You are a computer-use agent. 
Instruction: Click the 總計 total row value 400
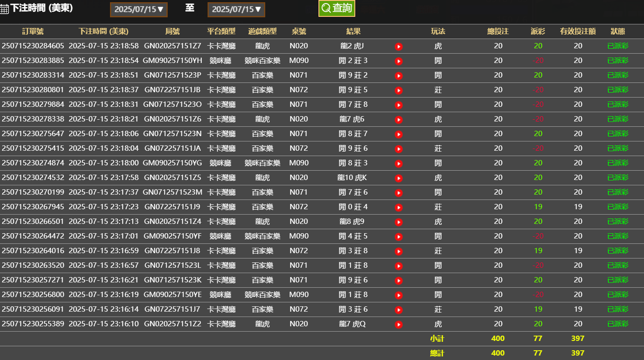click(498, 352)
